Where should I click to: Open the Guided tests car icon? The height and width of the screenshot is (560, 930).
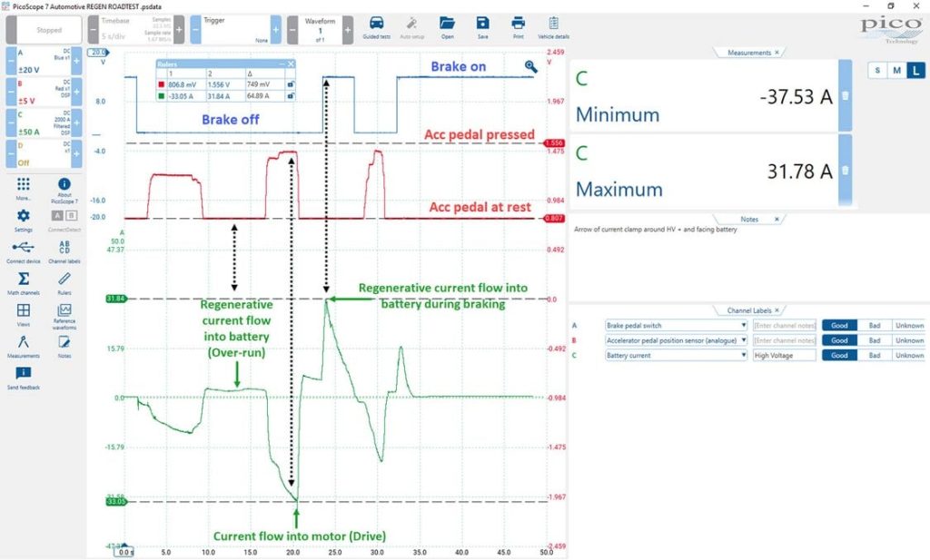377,24
